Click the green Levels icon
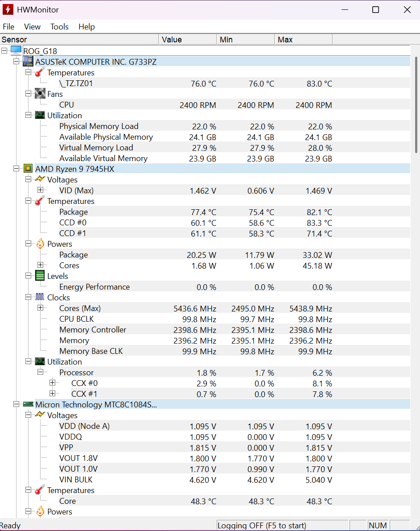Screen dimensions: 420x531 point(40,276)
